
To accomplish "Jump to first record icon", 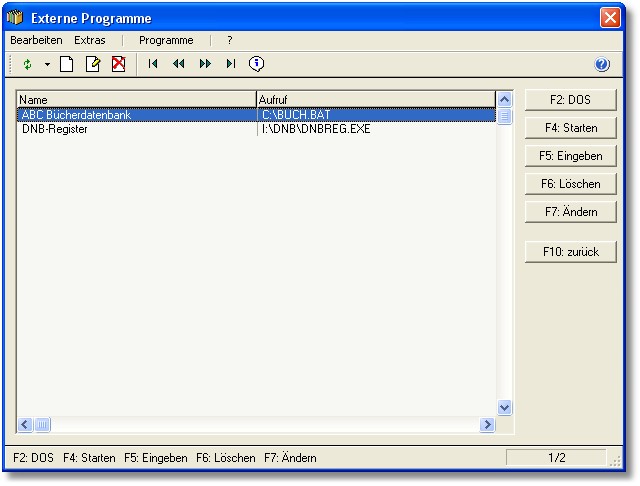I will pyautogui.click(x=153, y=64).
